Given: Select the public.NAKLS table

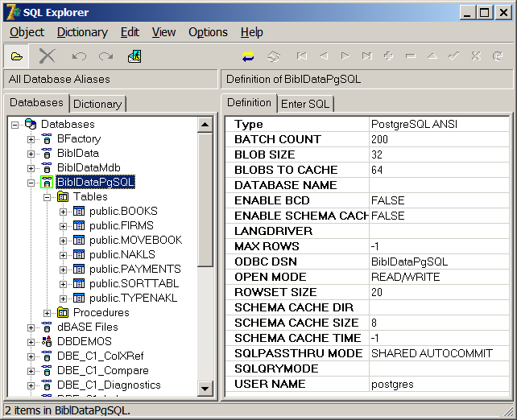Looking at the screenshot, I should pyautogui.click(x=122, y=254).
